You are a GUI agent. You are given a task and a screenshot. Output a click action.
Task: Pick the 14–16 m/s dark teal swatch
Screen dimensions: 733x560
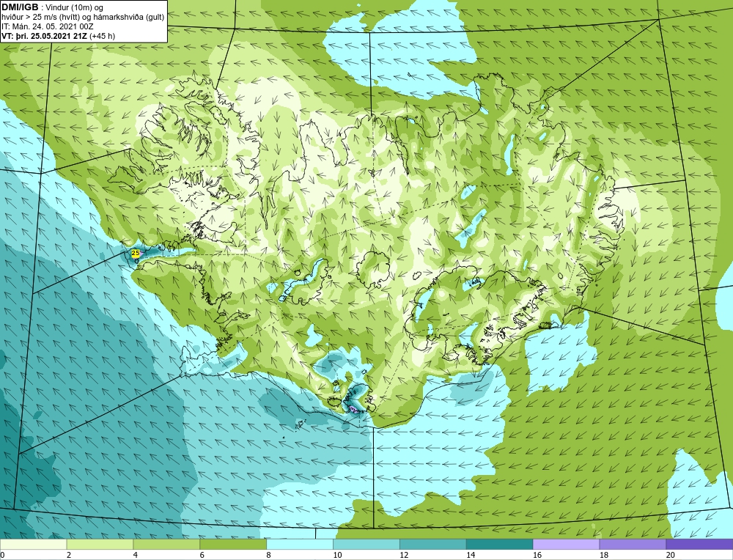[x=499, y=545]
